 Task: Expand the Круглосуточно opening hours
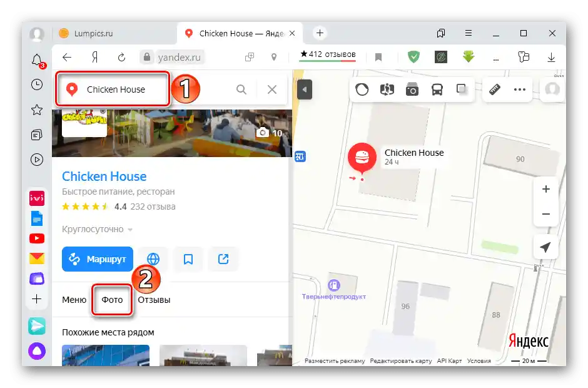pos(97,229)
